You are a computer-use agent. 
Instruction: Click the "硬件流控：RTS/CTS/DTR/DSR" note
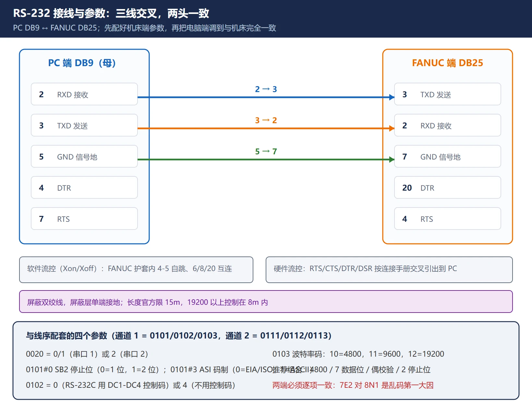[x=389, y=270]
